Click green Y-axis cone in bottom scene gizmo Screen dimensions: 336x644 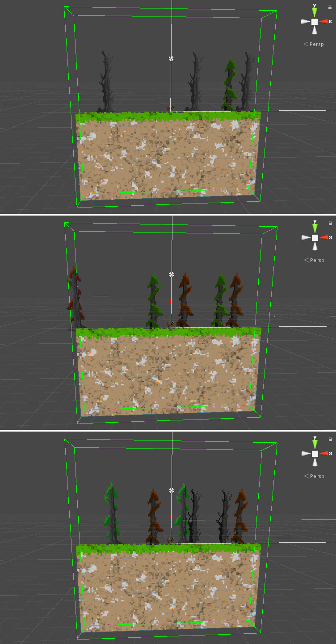(315, 445)
